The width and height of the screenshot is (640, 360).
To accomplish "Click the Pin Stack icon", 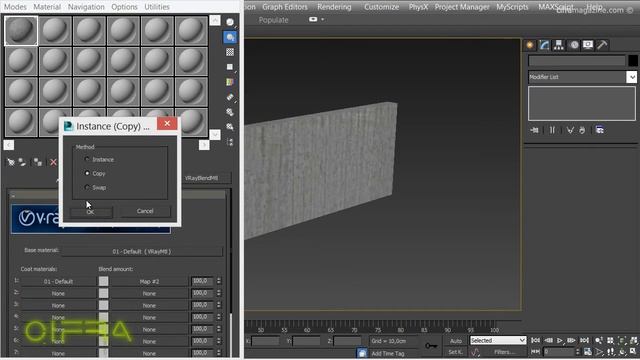I will 534,130.
